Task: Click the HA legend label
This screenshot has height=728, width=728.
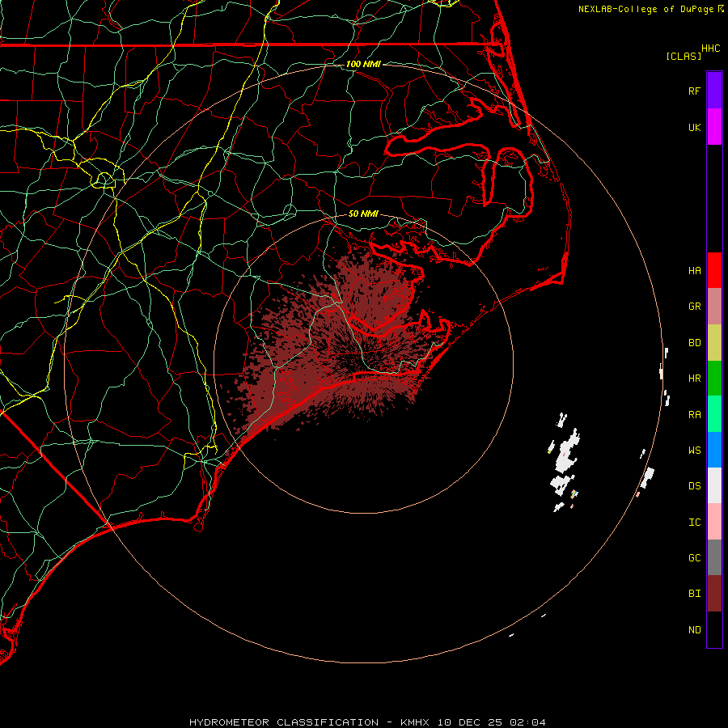Action: tap(694, 271)
